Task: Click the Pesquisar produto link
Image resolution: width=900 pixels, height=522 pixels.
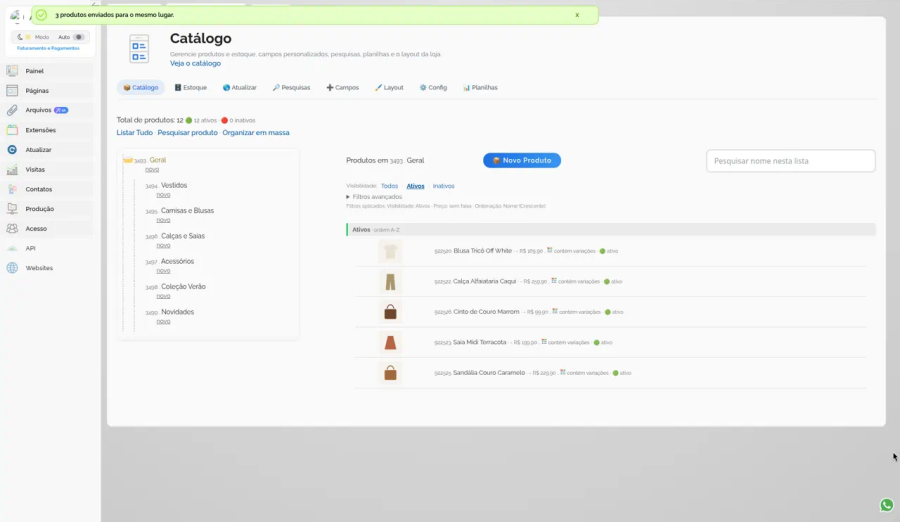Action: (x=187, y=133)
